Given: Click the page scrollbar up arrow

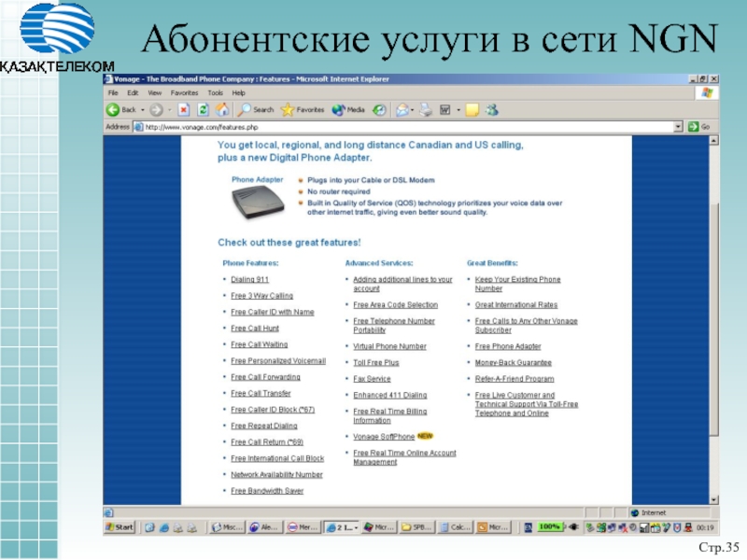Looking at the screenshot, I should pos(713,141).
